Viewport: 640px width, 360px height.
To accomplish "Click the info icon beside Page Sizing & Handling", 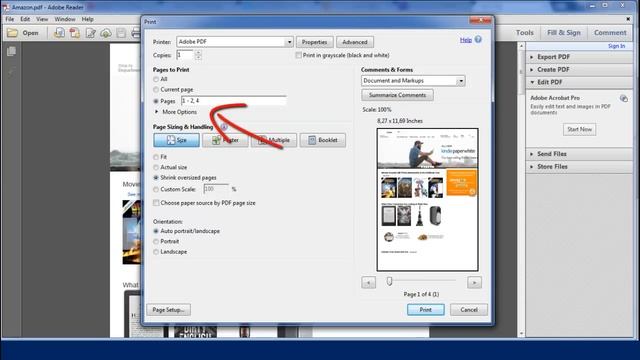I will click(x=224, y=127).
